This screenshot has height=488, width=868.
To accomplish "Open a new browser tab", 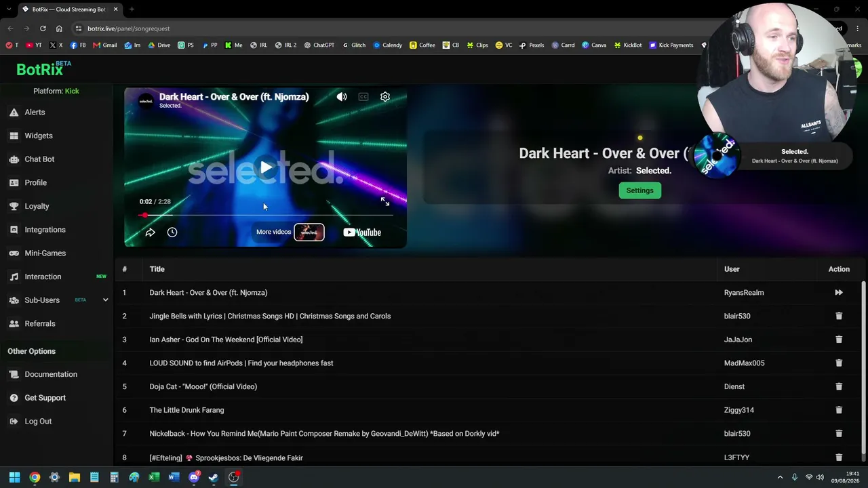I will pyautogui.click(x=132, y=9).
